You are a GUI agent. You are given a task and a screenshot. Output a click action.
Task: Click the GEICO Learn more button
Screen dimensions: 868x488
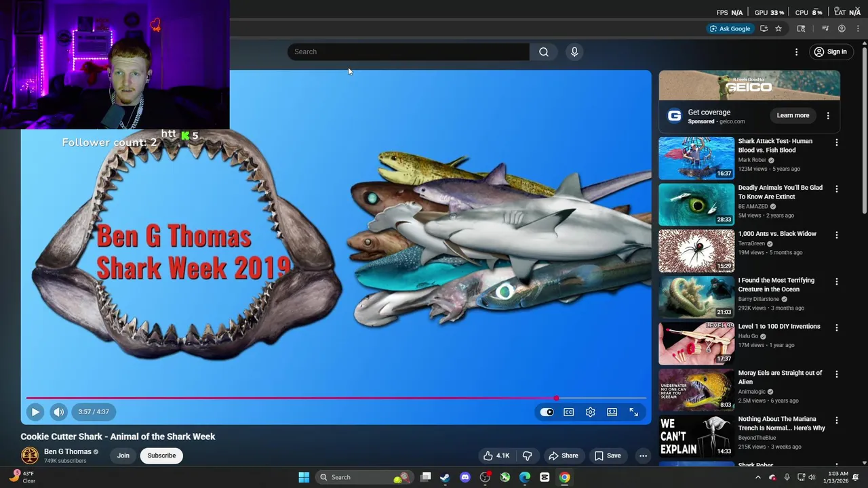[x=793, y=115]
